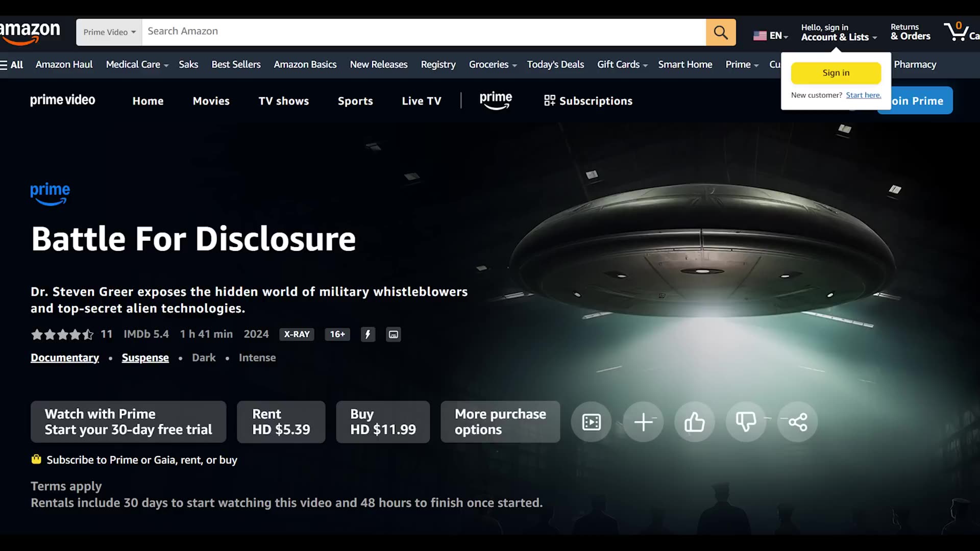Click the Sign in button
The image size is (980, 551).
[x=836, y=72]
